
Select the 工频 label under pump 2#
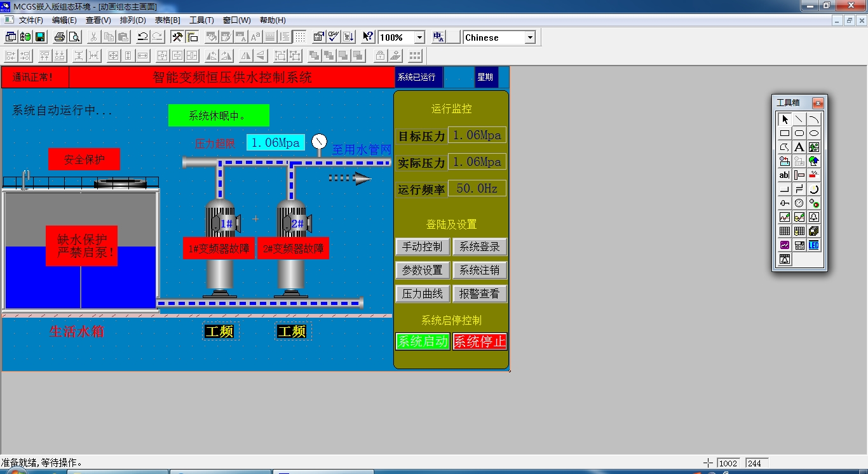point(293,331)
